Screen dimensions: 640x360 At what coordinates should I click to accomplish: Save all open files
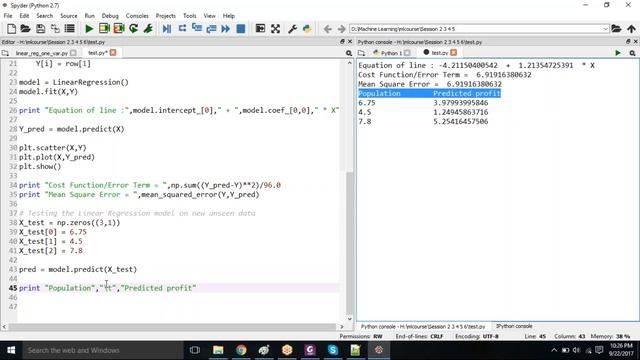[x=55, y=29]
